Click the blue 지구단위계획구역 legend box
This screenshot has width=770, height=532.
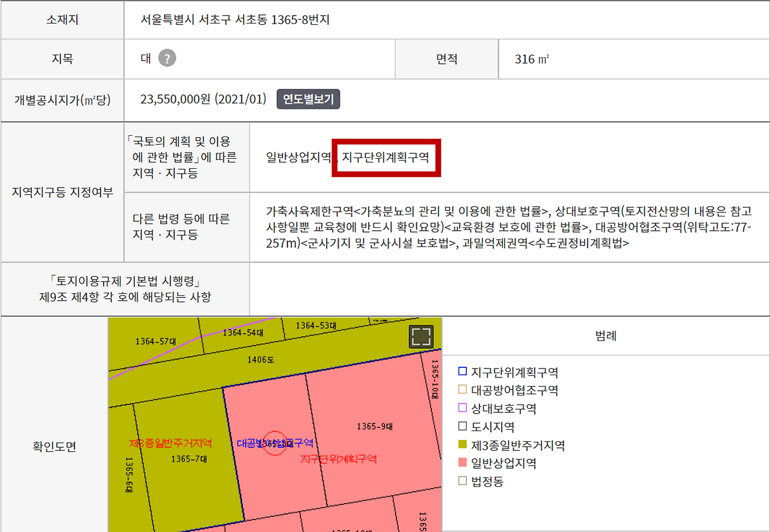[463, 372]
